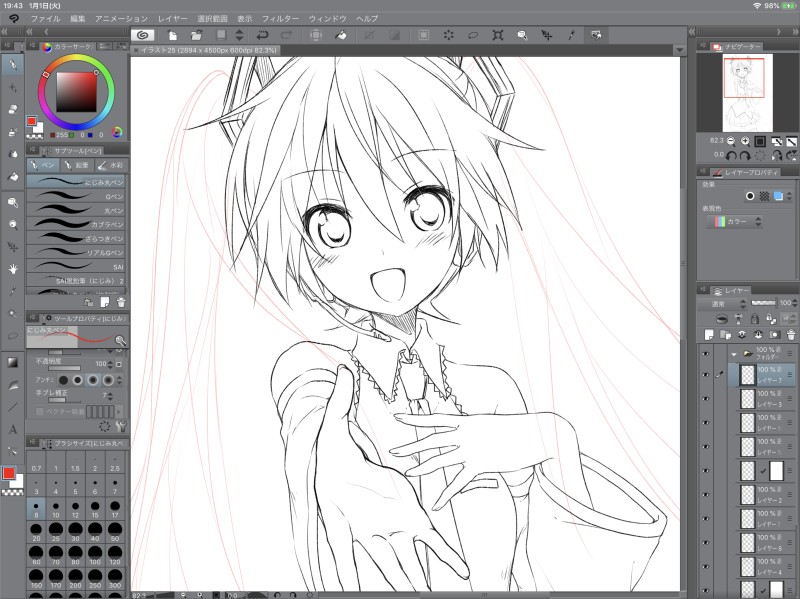This screenshot has width=800, height=599.
Task: Delete the sub tool with the trash icon
Action: [x=121, y=302]
